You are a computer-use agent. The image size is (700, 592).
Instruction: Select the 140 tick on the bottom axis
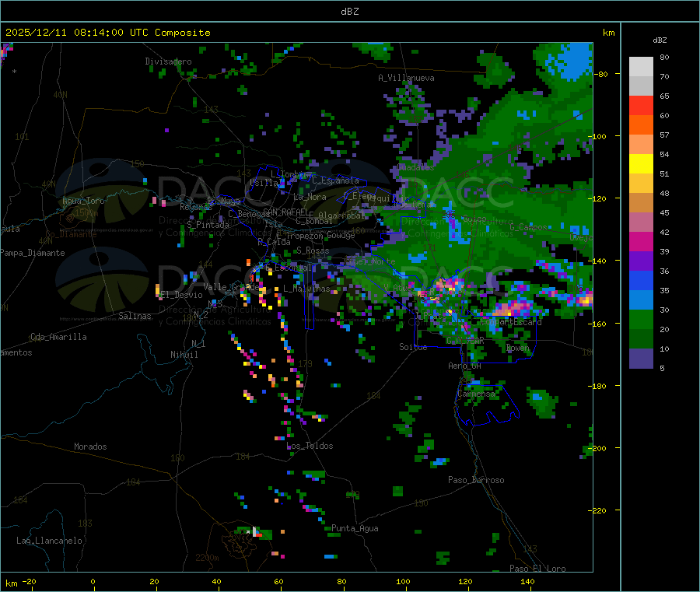click(x=527, y=581)
